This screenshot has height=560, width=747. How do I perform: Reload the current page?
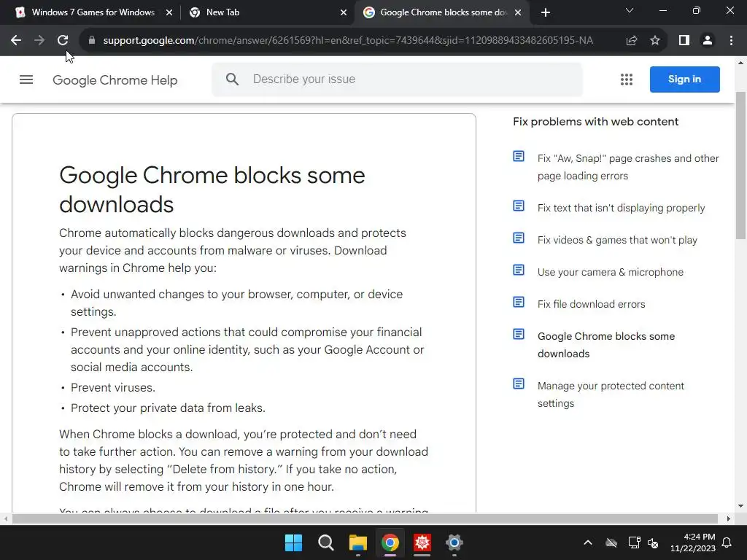tap(63, 41)
